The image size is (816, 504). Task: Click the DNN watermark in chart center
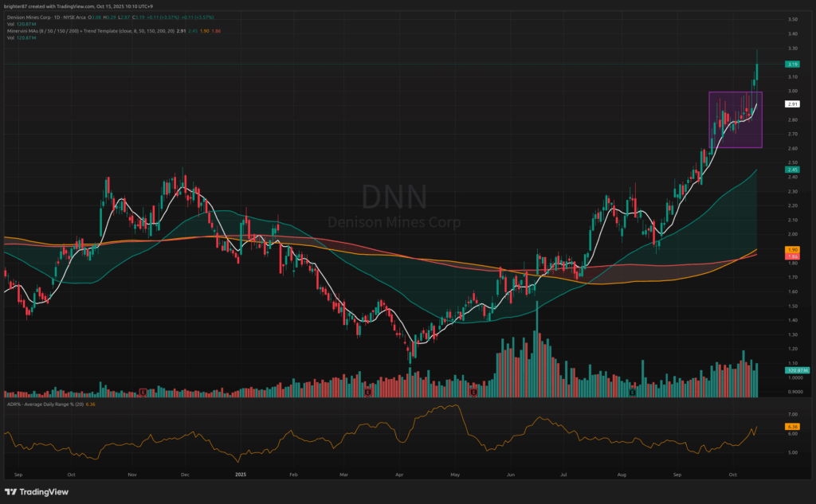click(x=394, y=197)
